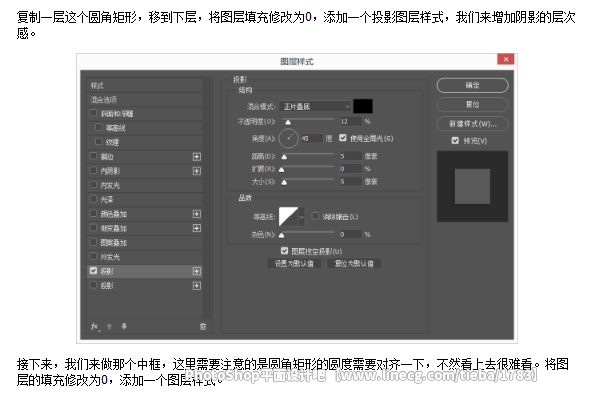
Task: Click the 不透明度 value field showing 12
Action: (x=350, y=121)
